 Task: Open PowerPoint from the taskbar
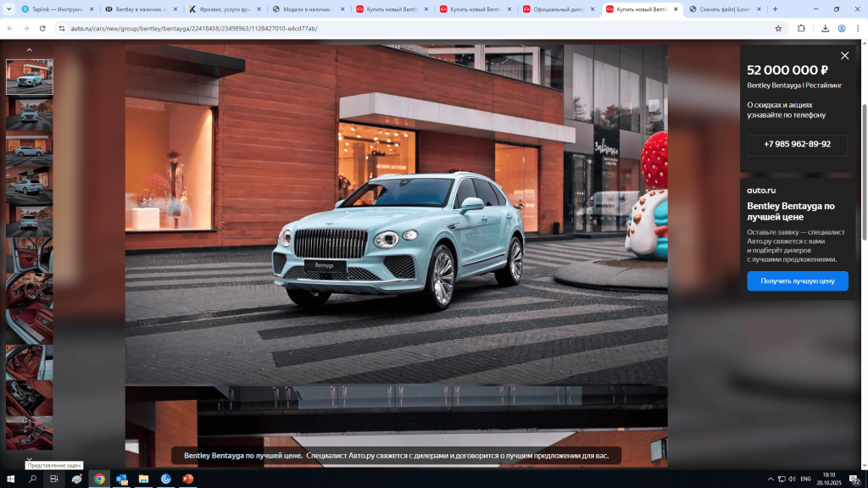click(187, 479)
